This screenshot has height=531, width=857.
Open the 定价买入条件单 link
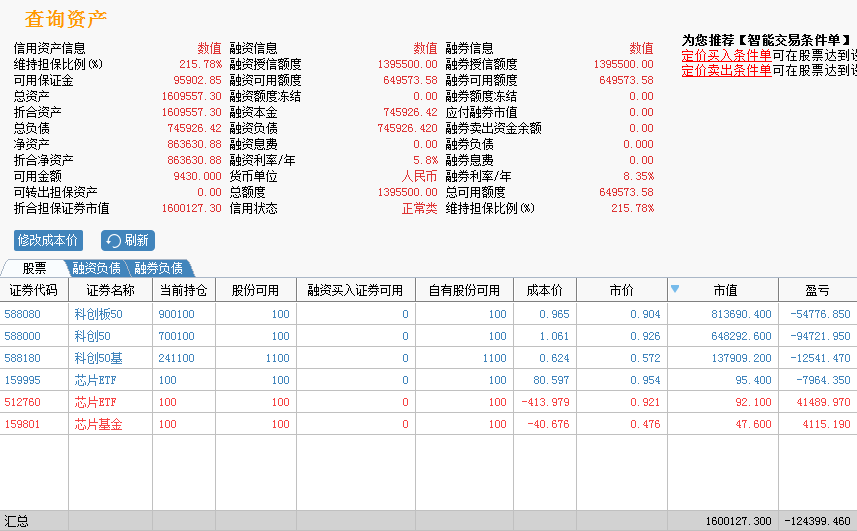(726, 55)
